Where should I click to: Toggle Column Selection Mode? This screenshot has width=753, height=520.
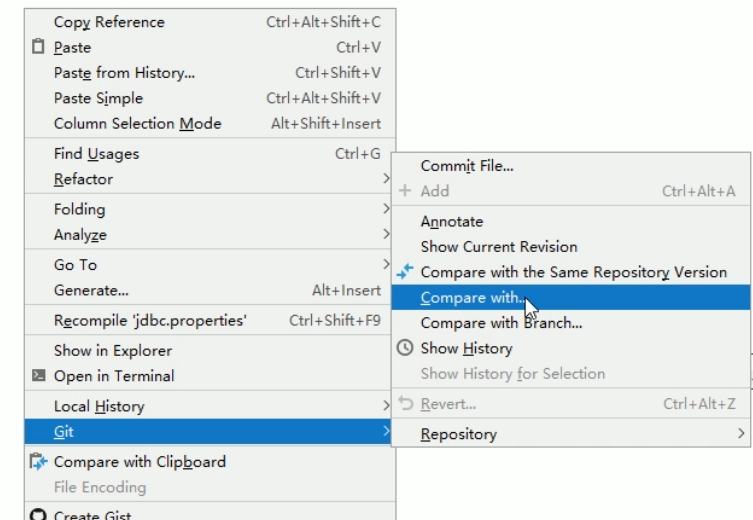point(137,124)
